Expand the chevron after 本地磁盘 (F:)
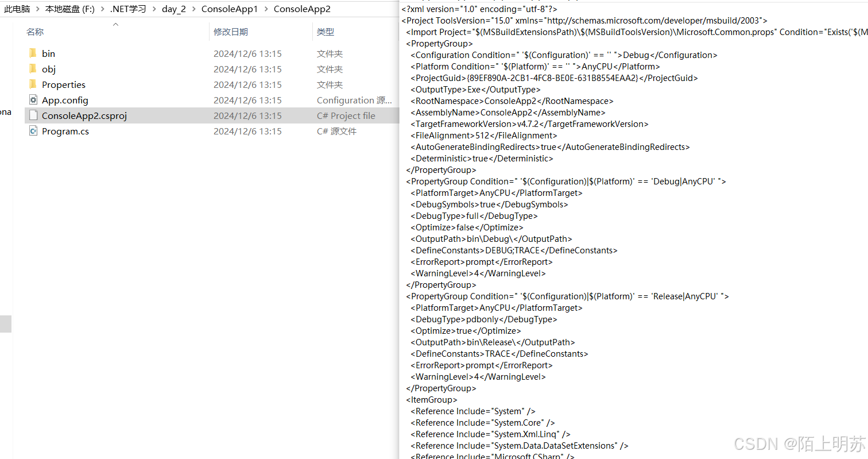The width and height of the screenshot is (868, 459). (x=102, y=9)
